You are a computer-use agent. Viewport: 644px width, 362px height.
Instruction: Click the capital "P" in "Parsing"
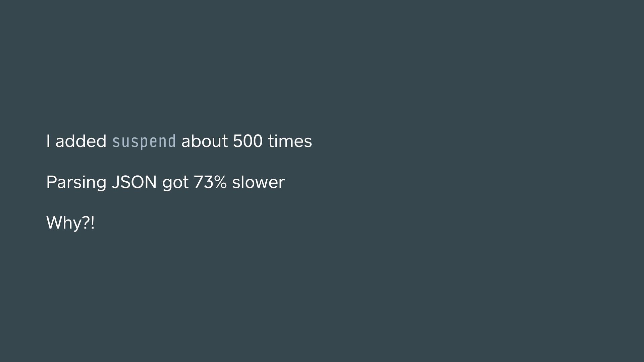(x=51, y=182)
